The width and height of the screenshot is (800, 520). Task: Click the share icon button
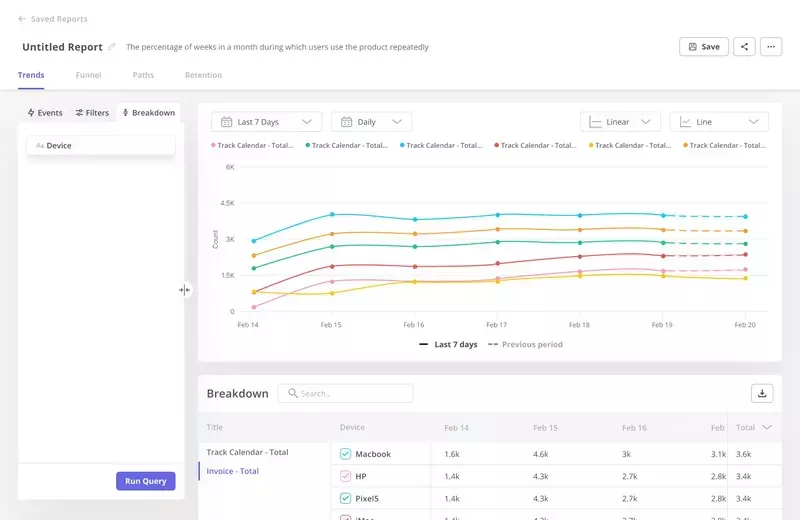[744, 47]
